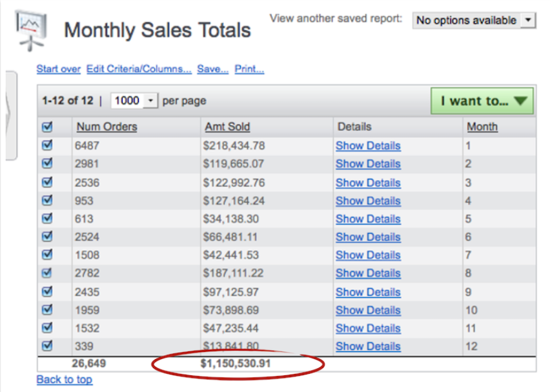Sort by Num Orders column
The width and height of the screenshot is (550, 392).
[107, 127]
